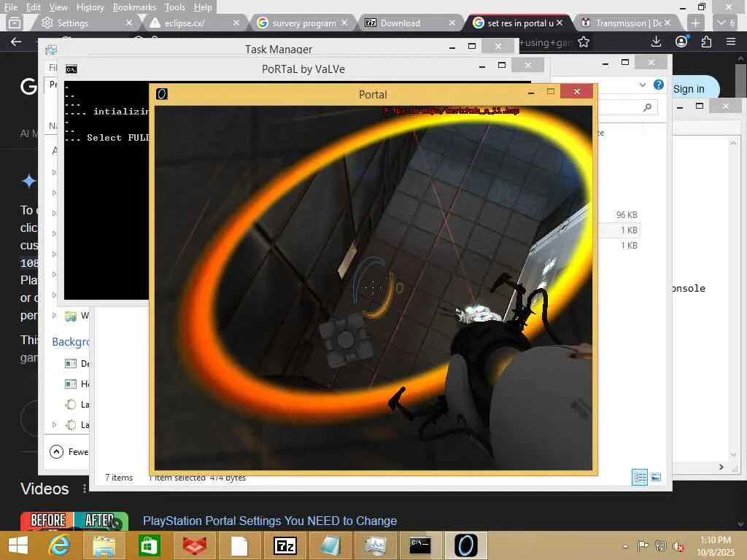
Task: Open File Explorer help question mark
Action: point(659,85)
